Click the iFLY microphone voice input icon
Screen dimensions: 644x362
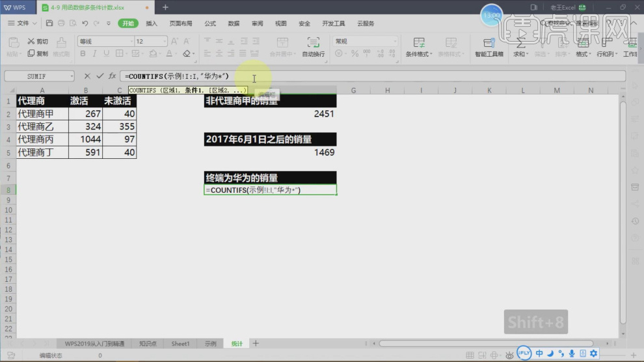pos(572,354)
